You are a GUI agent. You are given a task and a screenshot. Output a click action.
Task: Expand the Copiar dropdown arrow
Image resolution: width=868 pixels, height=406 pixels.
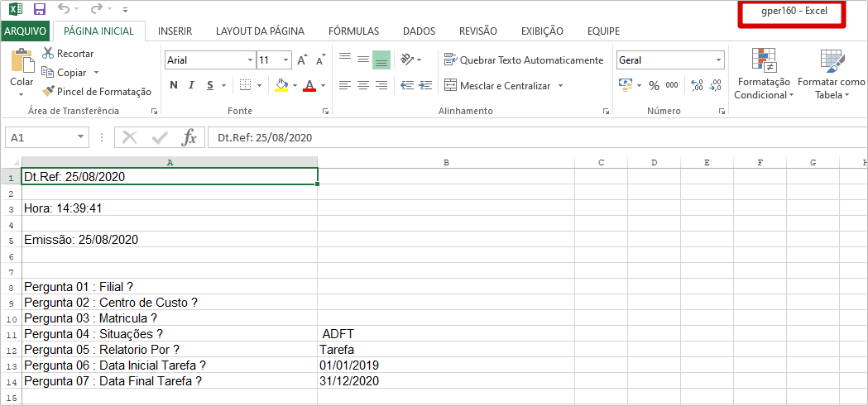96,73
